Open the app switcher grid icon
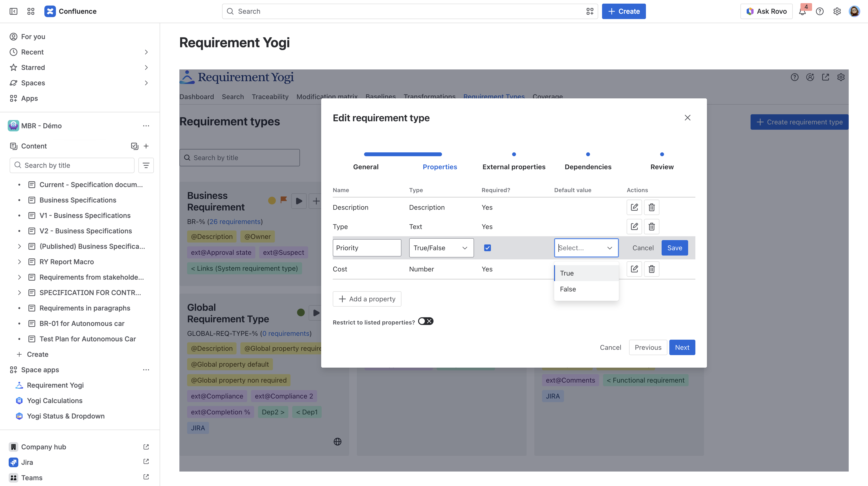 [31, 11]
